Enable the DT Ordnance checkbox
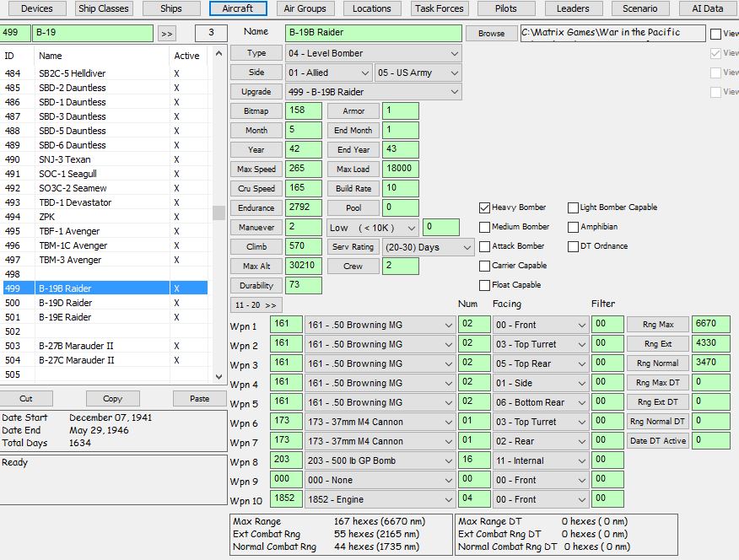The width and height of the screenshot is (739, 560). pyautogui.click(x=573, y=246)
